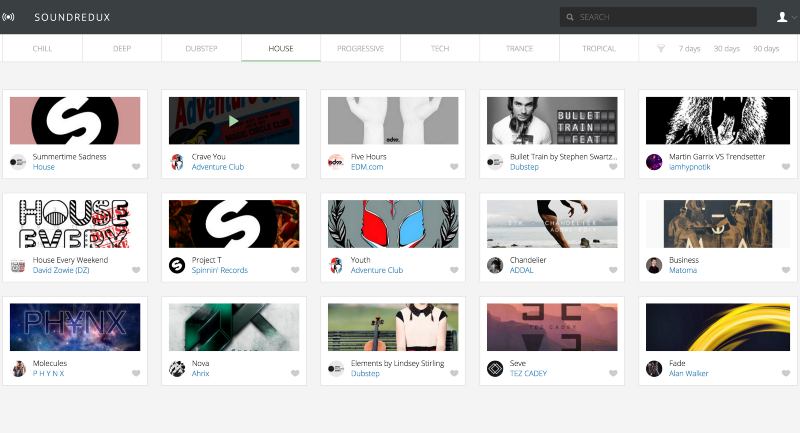
Task: Open the Molecules track thumbnail
Action: click(x=75, y=327)
